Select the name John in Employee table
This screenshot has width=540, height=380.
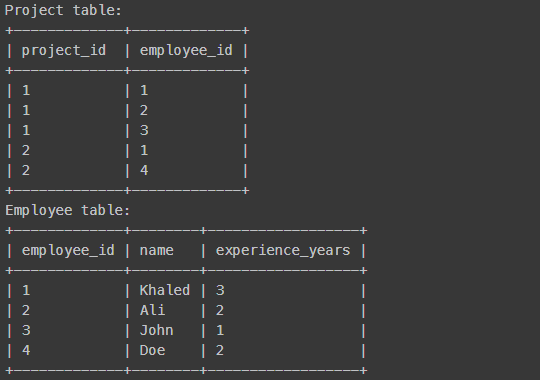tap(156, 330)
